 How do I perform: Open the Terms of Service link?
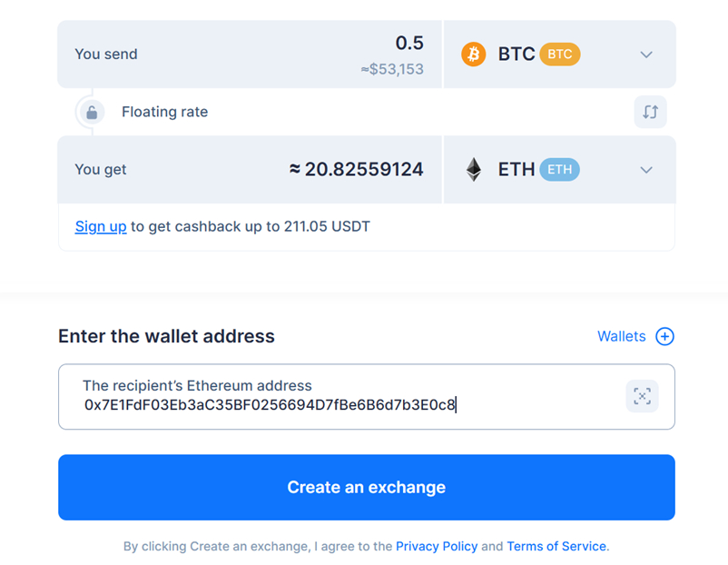556,546
